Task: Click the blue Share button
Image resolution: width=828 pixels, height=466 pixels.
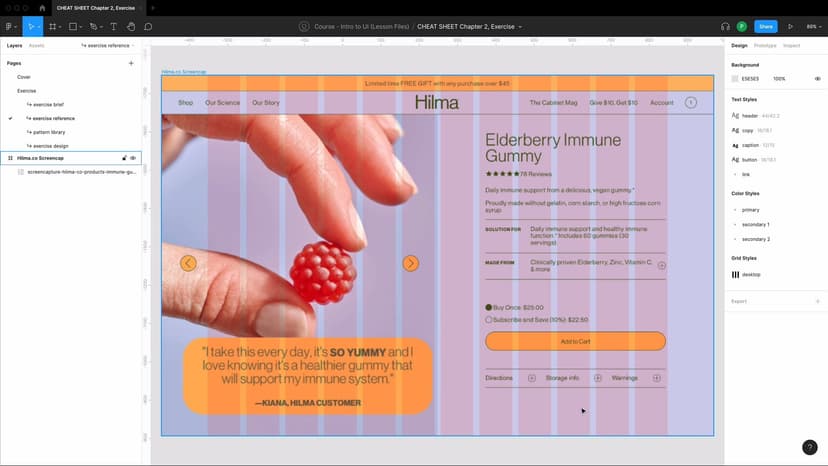Action: [x=766, y=26]
